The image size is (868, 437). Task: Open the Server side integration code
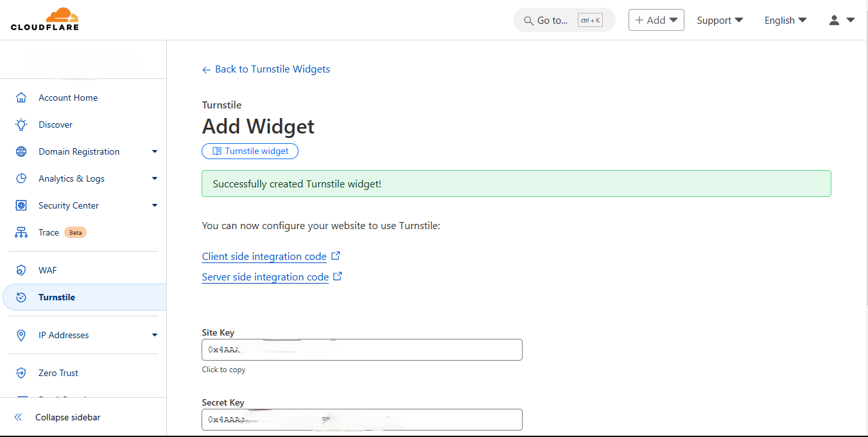265,277
